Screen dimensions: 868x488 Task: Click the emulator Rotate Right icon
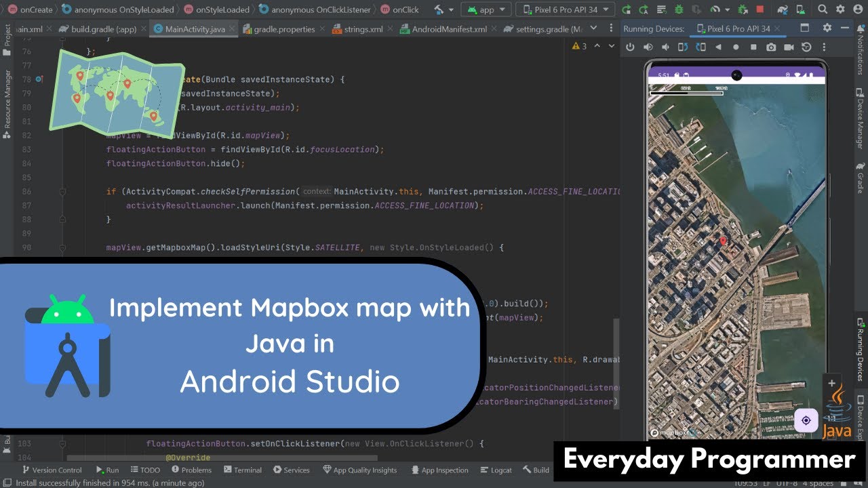[701, 47]
